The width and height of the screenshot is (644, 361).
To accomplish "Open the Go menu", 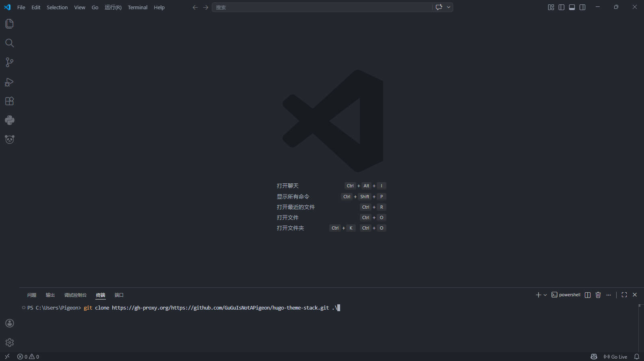I will coord(95,7).
